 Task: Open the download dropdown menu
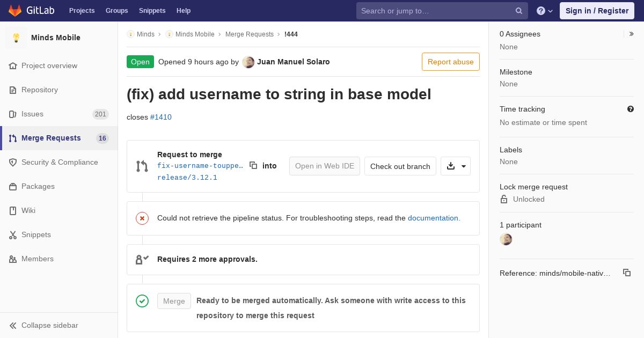[x=456, y=166]
